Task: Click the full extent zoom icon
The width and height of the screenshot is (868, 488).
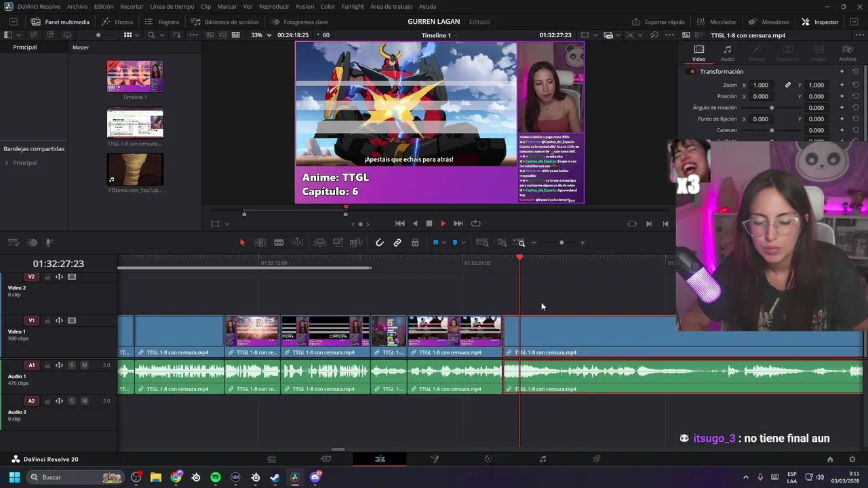Action: coord(482,243)
